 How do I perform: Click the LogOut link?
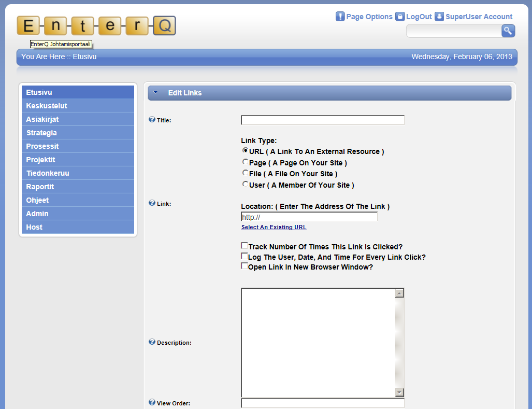(419, 17)
